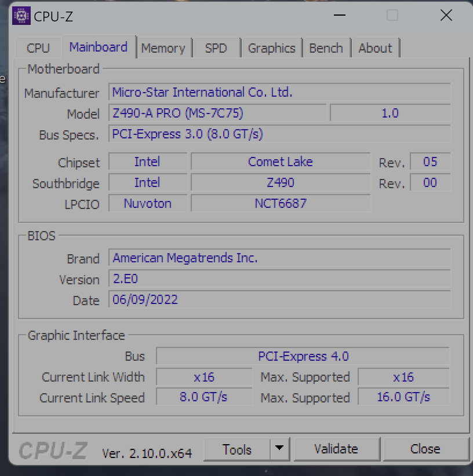Click LPCIO vendor Nuvoton

148,203
